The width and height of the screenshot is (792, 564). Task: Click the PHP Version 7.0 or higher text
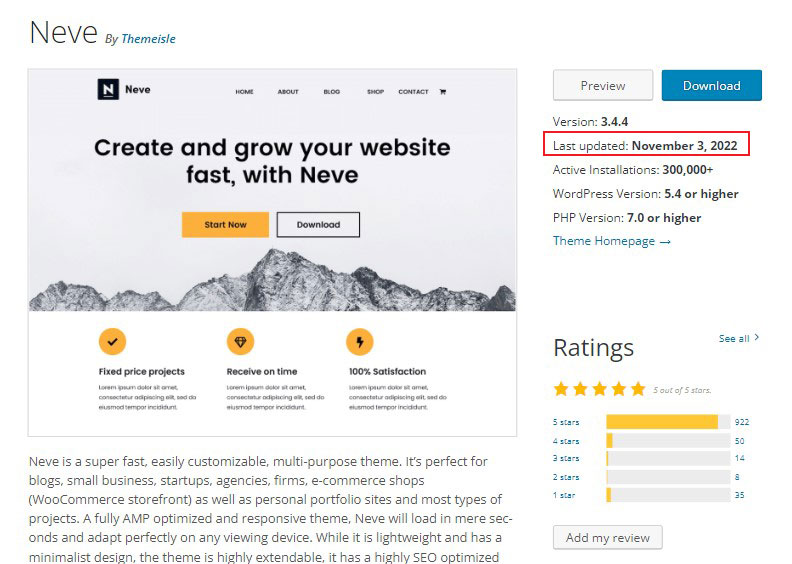point(627,218)
